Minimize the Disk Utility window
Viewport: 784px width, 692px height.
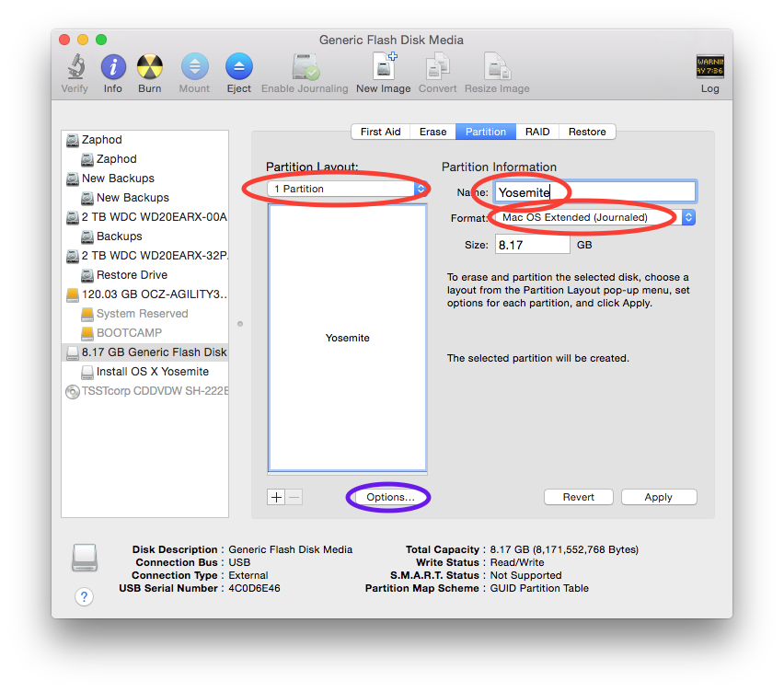pos(83,40)
